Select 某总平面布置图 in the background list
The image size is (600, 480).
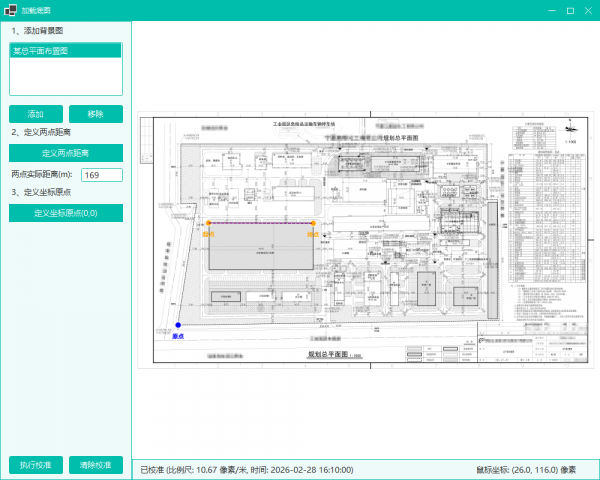pos(40,50)
